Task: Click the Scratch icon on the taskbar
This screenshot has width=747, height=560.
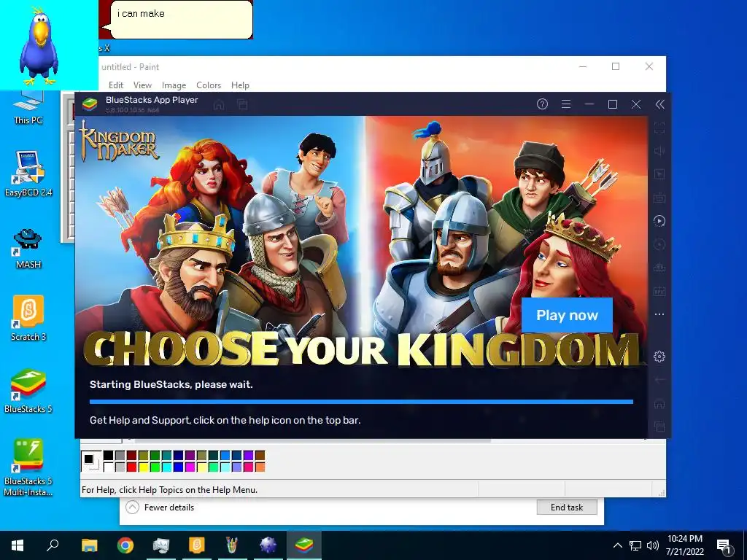Action: click(197, 545)
